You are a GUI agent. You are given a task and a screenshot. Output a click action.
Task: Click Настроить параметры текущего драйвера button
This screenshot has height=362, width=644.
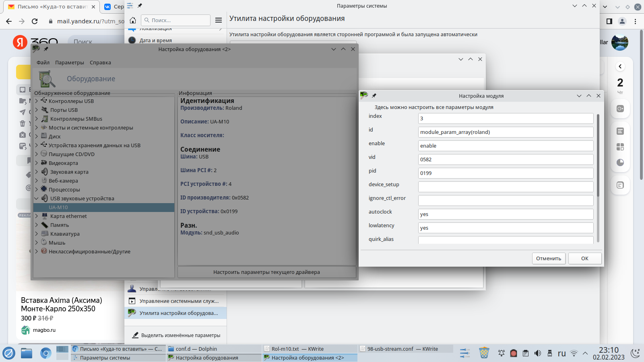click(266, 272)
